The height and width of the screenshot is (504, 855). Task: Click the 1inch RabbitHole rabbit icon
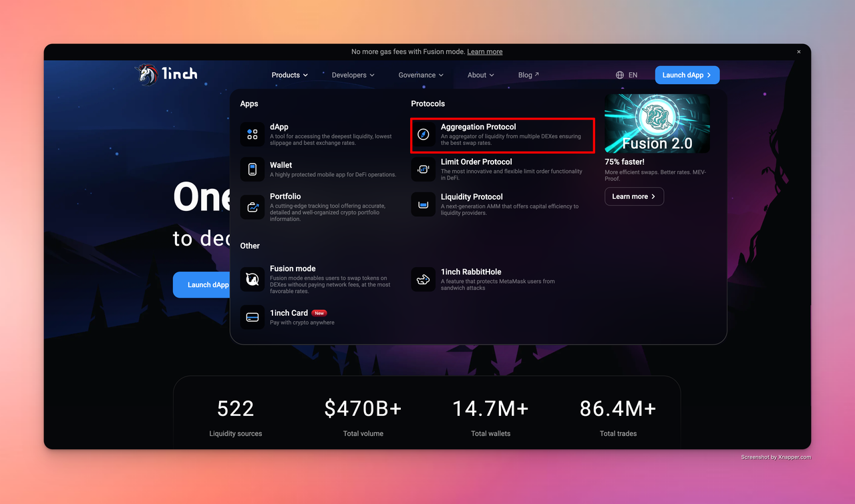click(423, 280)
